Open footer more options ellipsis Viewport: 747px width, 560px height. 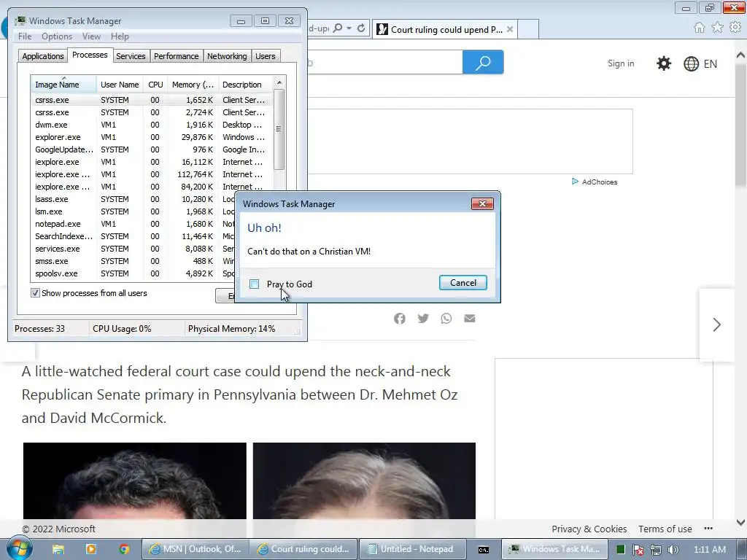coord(708,529)
